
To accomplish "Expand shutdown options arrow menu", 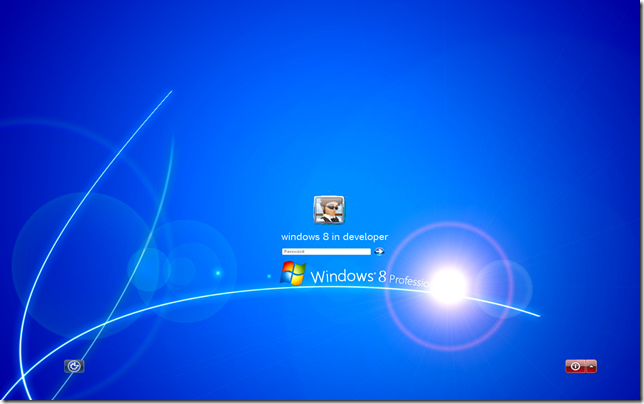I will (591, 366).
